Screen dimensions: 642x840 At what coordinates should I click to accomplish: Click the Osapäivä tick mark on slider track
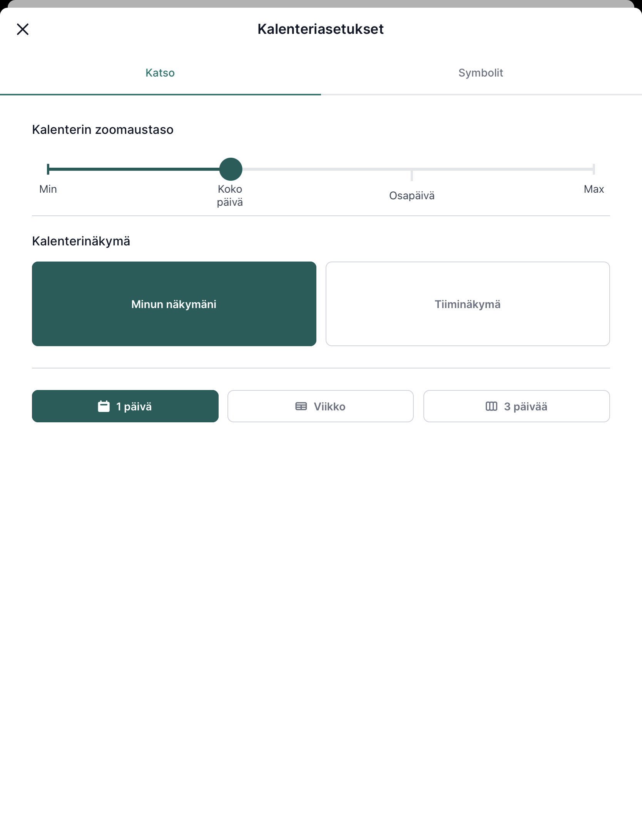click(412, 175)
